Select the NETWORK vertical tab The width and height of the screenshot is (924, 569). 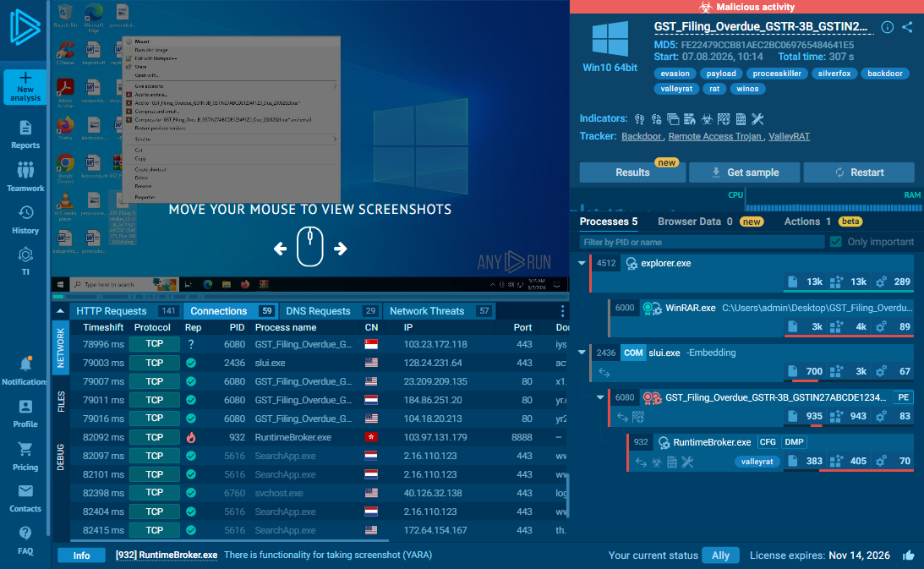(61, 347)
